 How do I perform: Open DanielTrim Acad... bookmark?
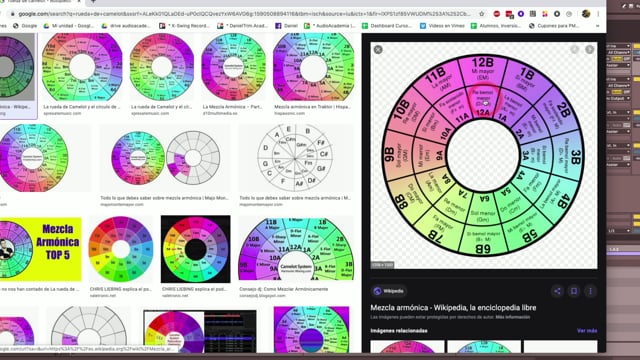[243, 26]
